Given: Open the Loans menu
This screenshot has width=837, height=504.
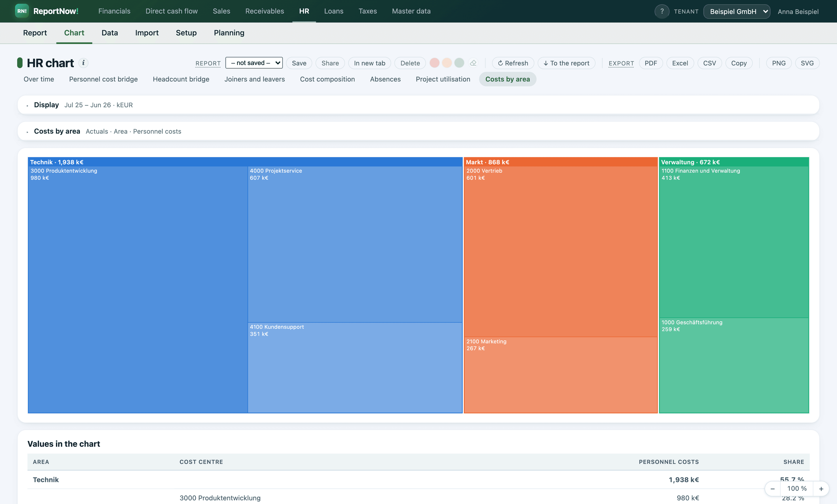Looking at the screenshot, I should (333, 11).
